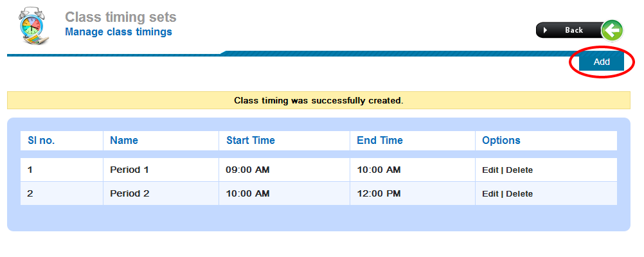Click the Manage class timings subtitle
Image resolution: width=644 pixels, height=257 pixels.
(x=118, y=31)
